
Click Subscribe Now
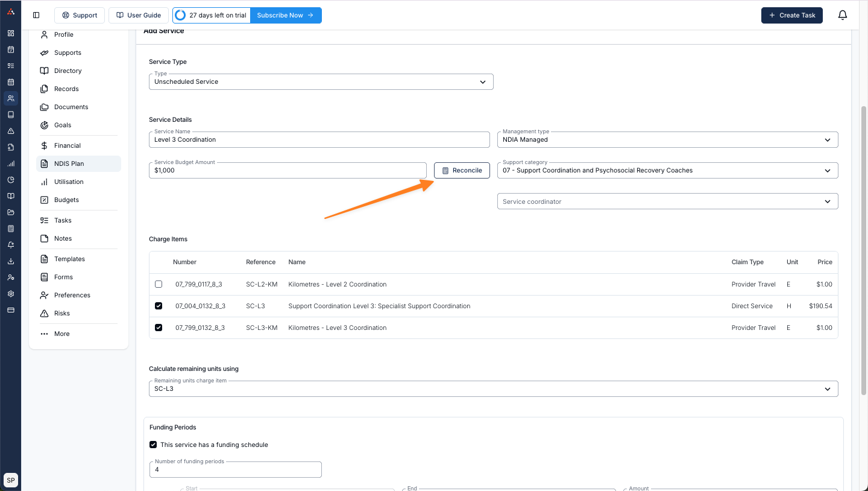(286, 15)
